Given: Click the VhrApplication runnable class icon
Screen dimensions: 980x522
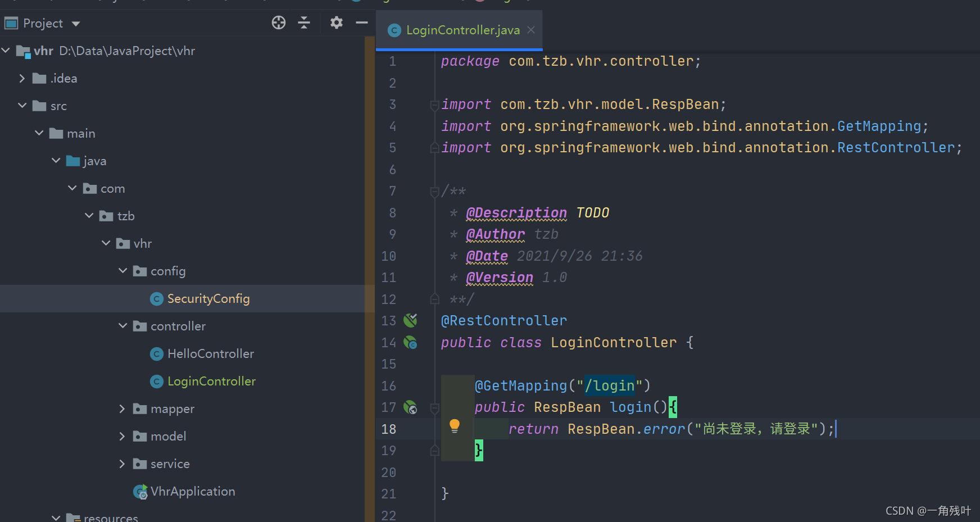Looking at the screenshot, I should coord(140,492).
